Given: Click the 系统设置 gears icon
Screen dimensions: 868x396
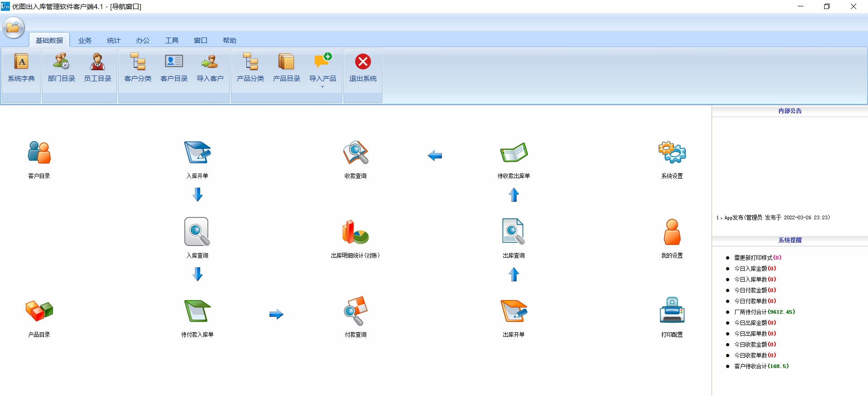Looking at the screenshot, I should coord(672,152).
